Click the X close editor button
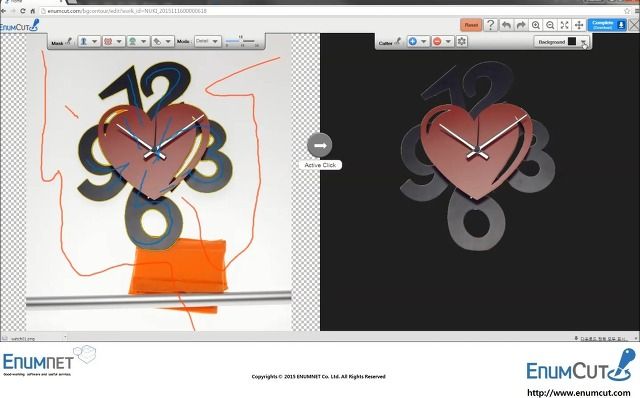This screenshot has height=398, width=640. 634,25
